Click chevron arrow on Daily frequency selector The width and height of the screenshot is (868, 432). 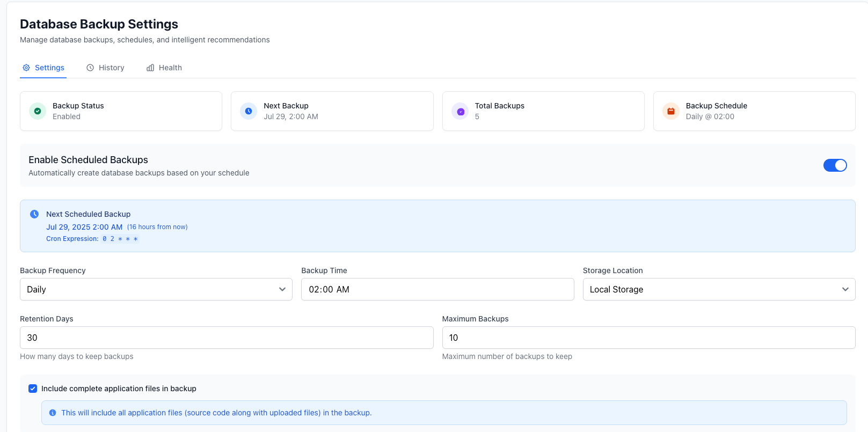pos(282,289)
